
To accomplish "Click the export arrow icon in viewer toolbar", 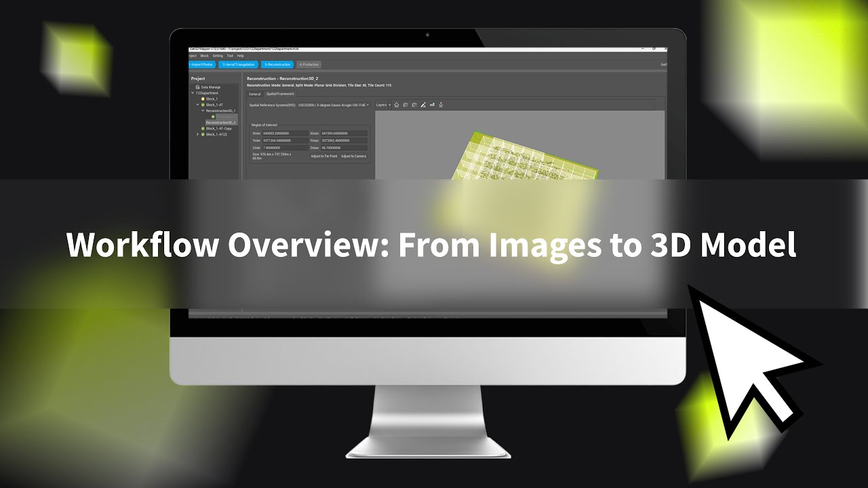I will click(x=441, y=105).
